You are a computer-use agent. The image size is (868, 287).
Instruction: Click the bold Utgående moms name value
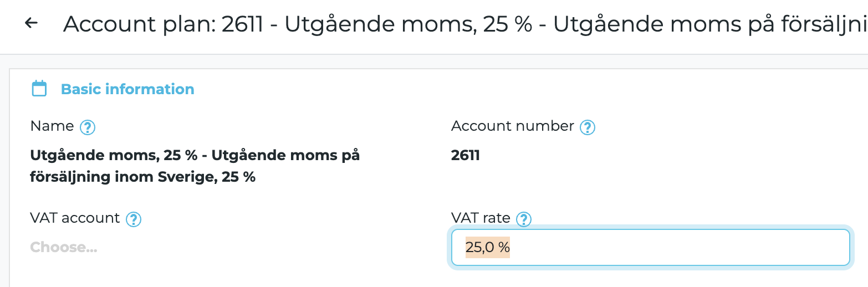tap(194, 156)
